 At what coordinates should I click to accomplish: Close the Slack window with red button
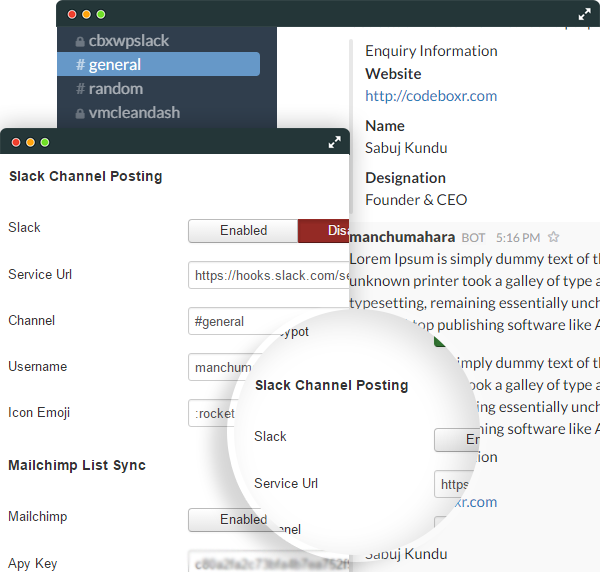pos(72,15)
